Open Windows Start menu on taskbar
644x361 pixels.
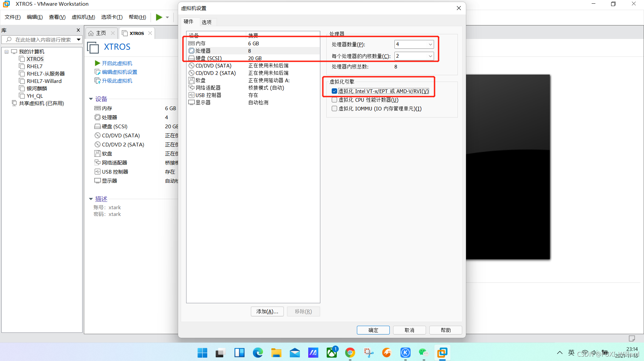[x=202, y=353]
